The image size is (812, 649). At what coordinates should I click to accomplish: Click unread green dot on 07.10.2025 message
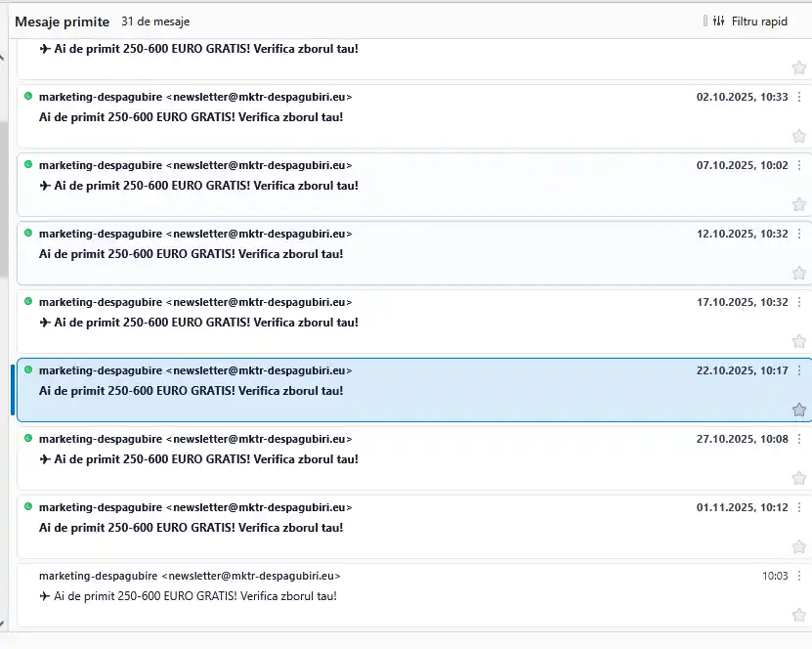pos(28,165)
